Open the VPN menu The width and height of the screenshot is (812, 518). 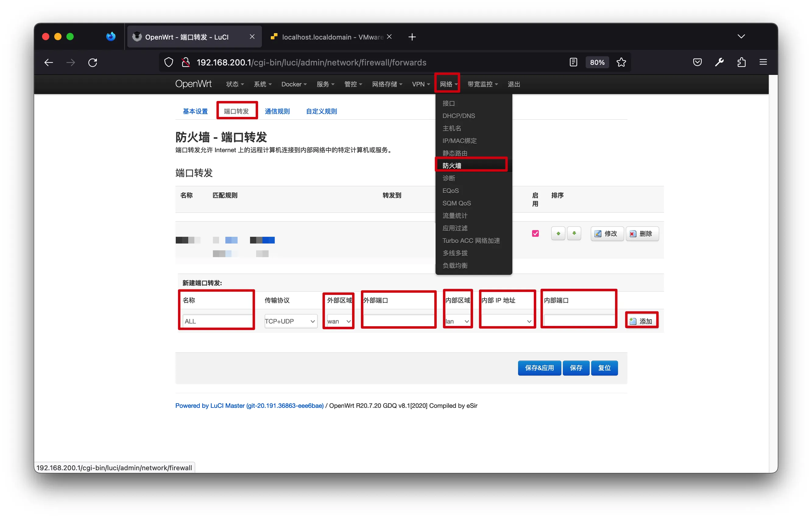click(421, 84)
